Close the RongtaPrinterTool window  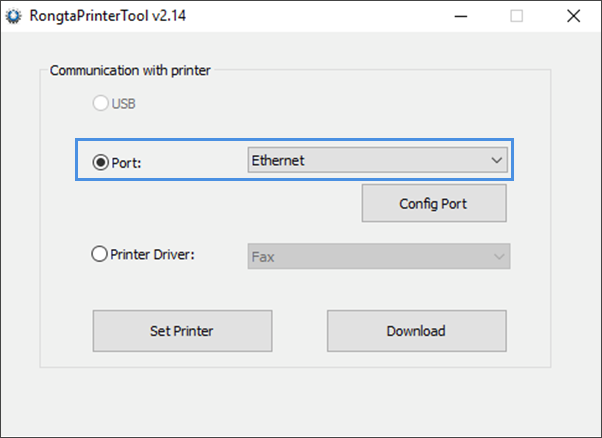[x=573, y=16]
